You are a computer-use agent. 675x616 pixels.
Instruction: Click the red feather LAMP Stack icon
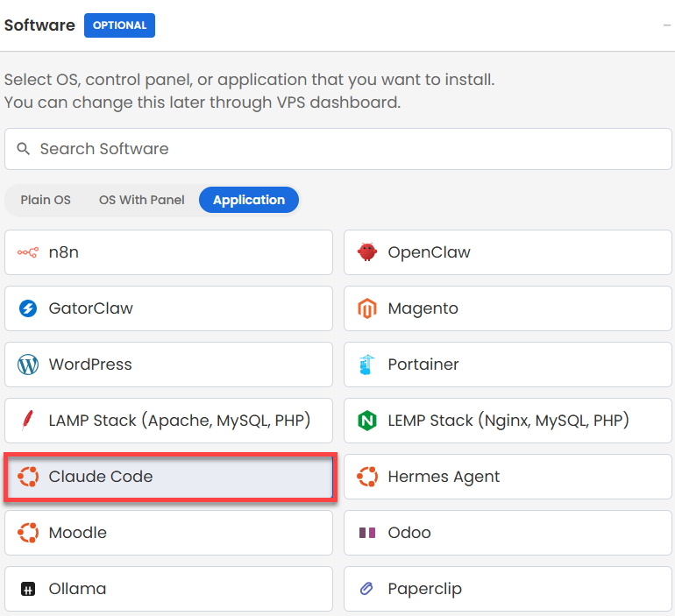[27, 421]
